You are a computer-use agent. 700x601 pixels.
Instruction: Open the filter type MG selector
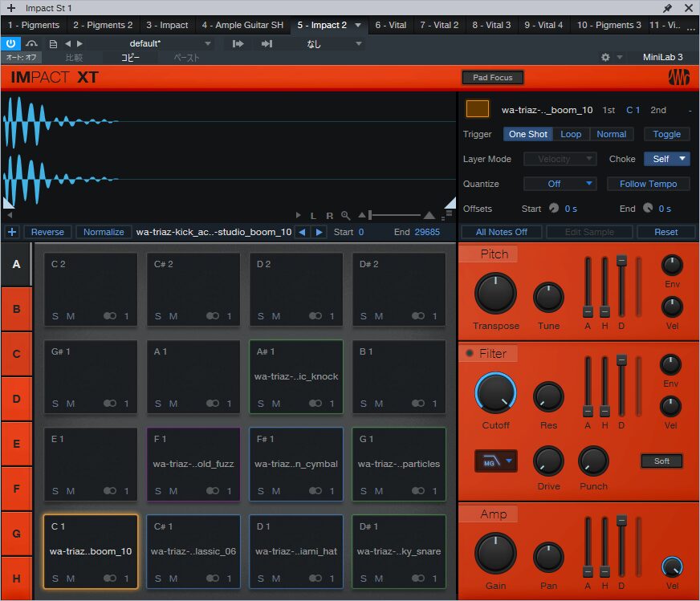point(495,461)
